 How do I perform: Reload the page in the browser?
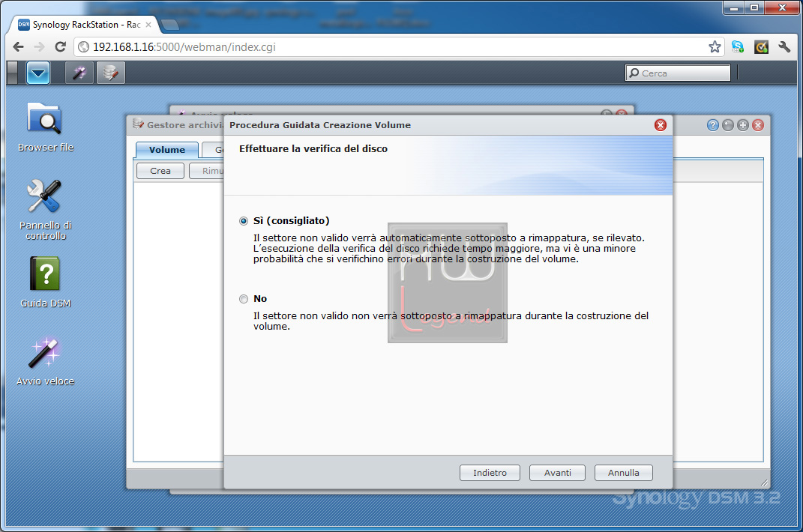pyautogui.click(x=61, y=47)
